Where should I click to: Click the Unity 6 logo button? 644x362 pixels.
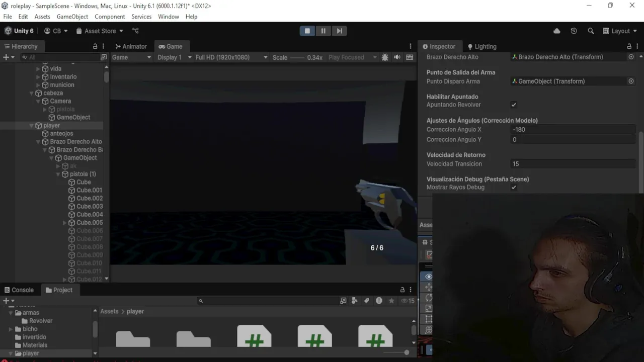click(x=19, y=31)
